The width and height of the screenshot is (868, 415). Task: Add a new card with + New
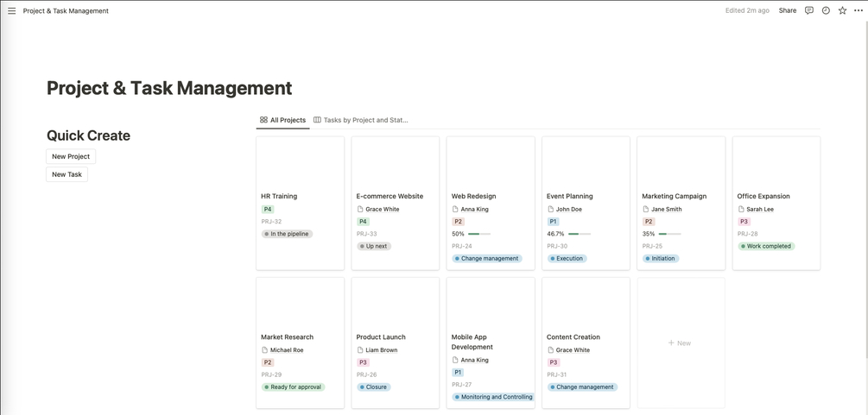[x=681, y=343]
